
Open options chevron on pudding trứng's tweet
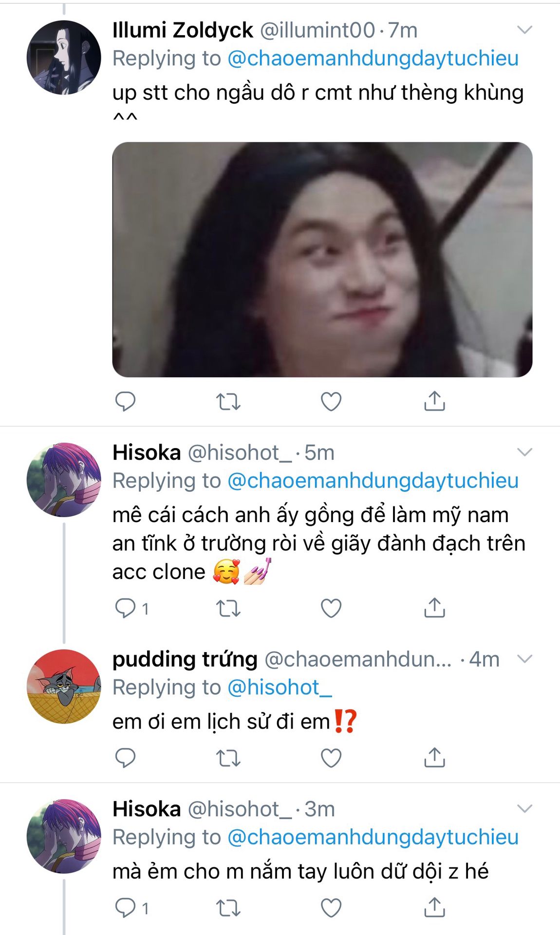pos(524,659)
